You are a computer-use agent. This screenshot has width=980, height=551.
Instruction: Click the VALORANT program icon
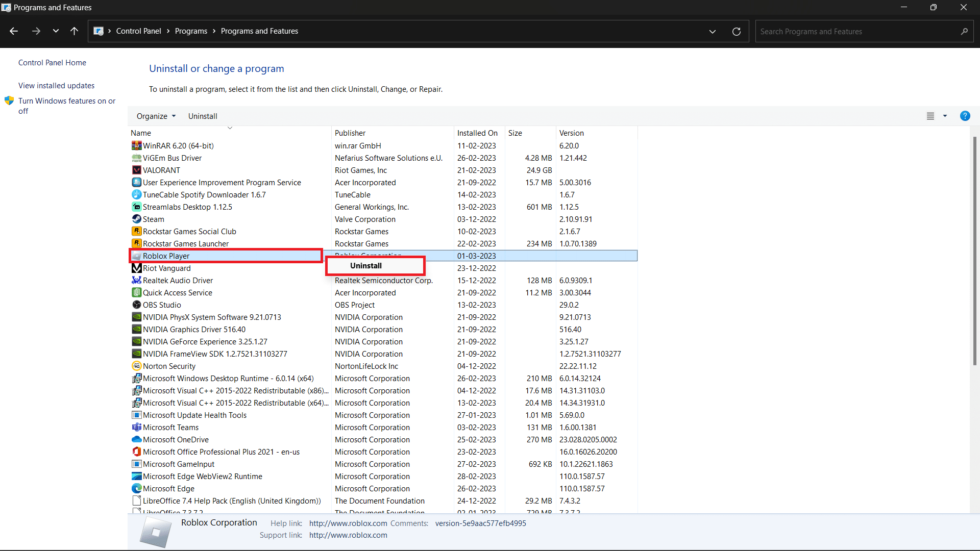[136, 170]
